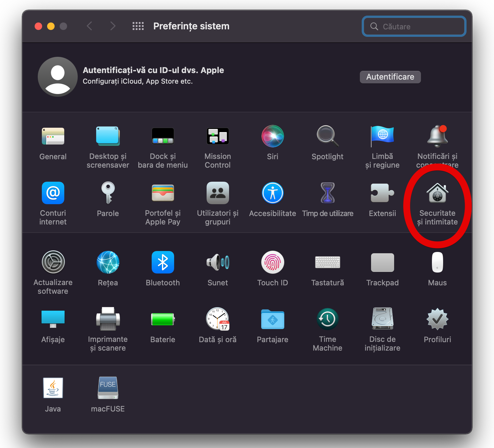Open Securitate și intimitate pane
The width and height of the screenshot is (494, 448).
click(437, 193)
